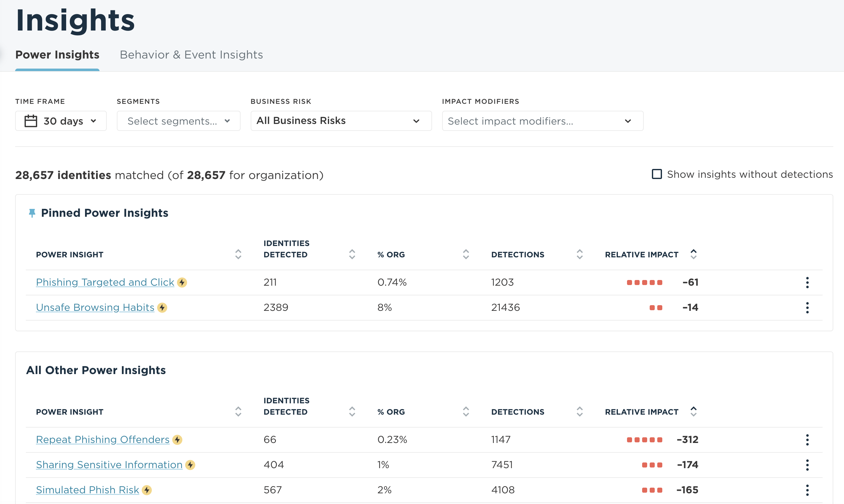
Task: Open the kebab menu on the Phishing Targeted and Click row
Action: [807, 282]
